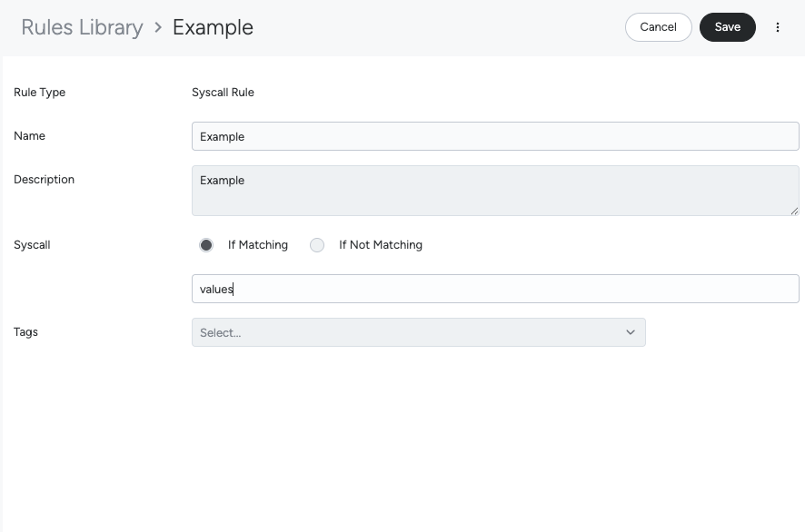
Task: Click the "Syscall Rule" rule type text
Action: [x=223, y=93]
